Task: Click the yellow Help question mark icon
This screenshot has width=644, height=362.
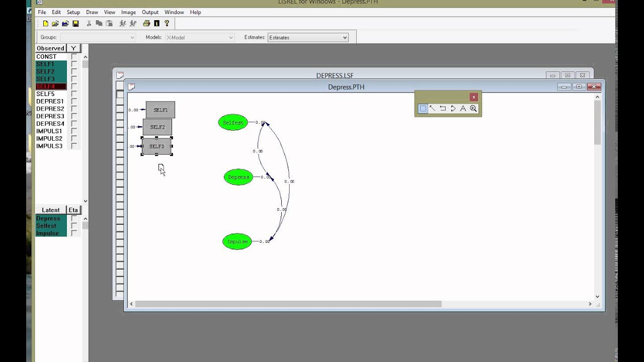Action: (x=167, y=24)
